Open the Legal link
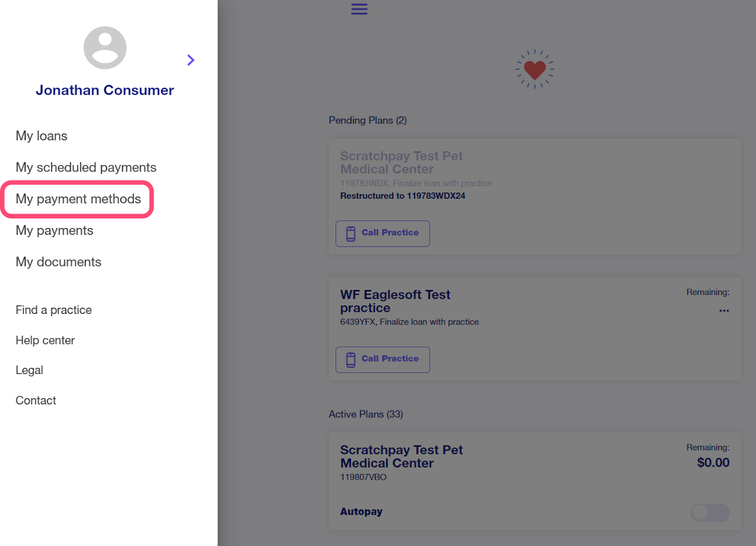Viewport: 756px width, 546px height. (30, 370)
